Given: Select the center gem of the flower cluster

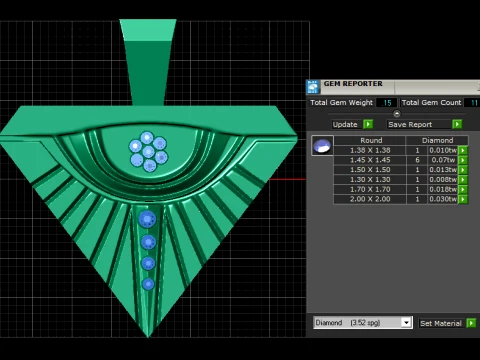Looking at the screenshot, I should click(x=148, y=152).
